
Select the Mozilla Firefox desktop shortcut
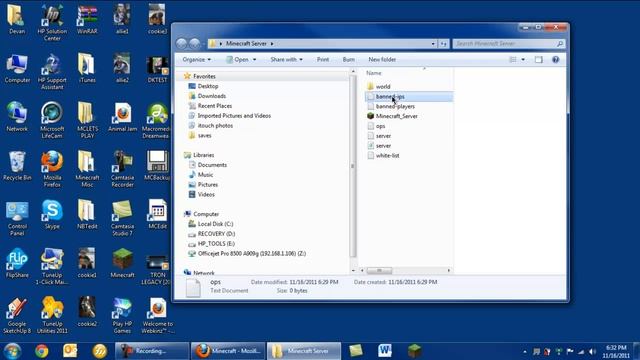(x=52, y=169)
